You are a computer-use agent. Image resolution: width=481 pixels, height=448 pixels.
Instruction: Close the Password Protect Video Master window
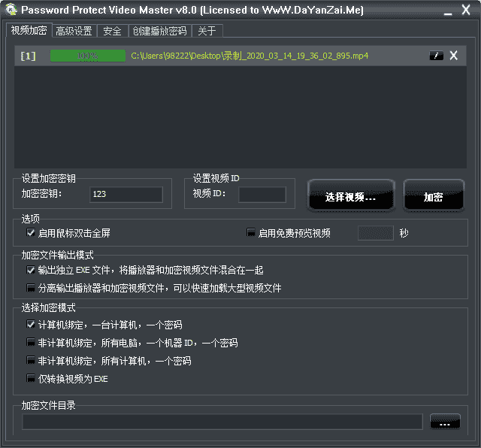(466, 10)
